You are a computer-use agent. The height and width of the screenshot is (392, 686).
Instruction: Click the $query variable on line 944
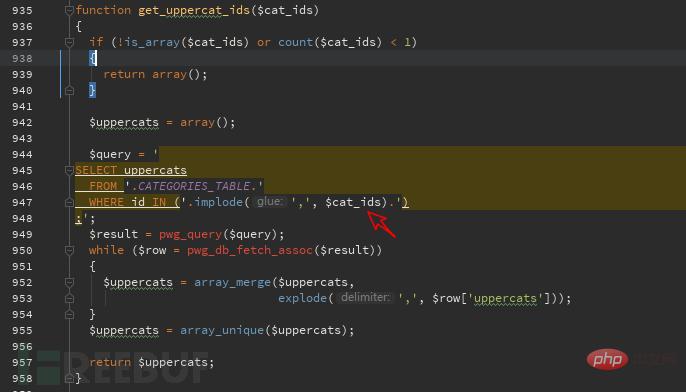110,154
